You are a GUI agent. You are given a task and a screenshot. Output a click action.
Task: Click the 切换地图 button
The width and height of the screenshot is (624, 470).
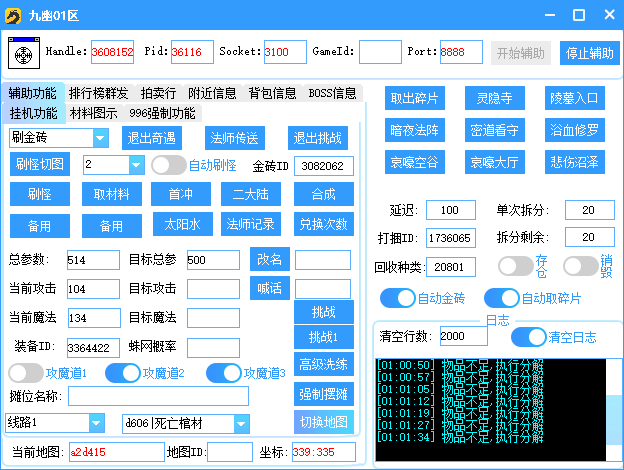323,421
